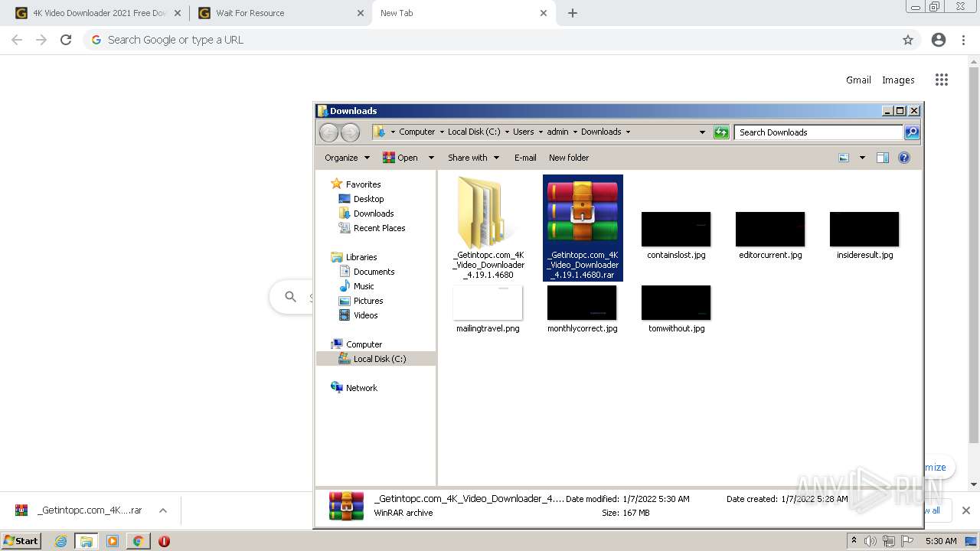980x551 pixels.
Task: Open the Organize menu
Action: (347, 158)
